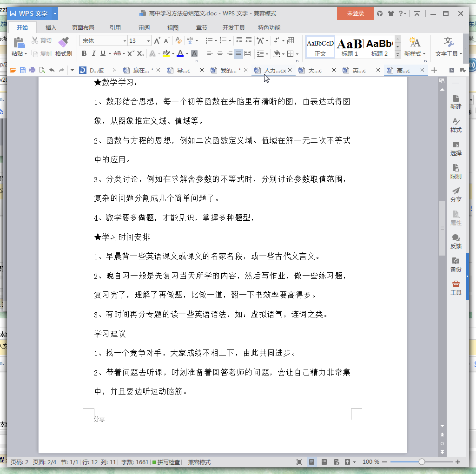Open the 备份 sidebar tool

(x=456, y=264)
